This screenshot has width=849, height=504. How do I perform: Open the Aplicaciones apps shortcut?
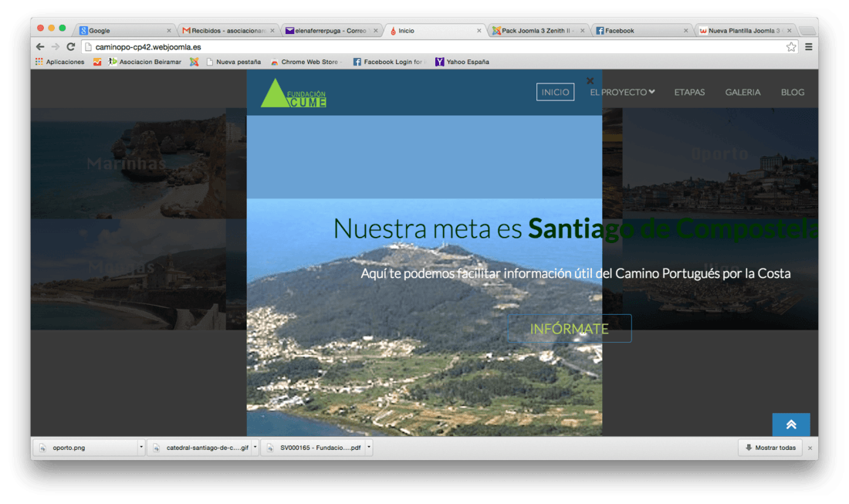tap(60, 62)
